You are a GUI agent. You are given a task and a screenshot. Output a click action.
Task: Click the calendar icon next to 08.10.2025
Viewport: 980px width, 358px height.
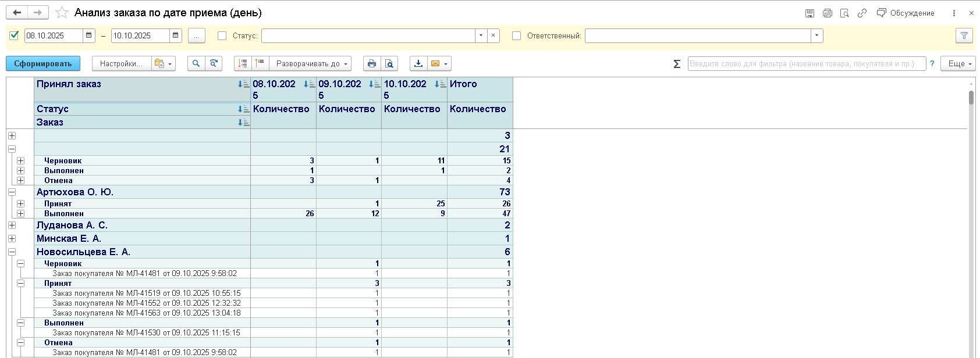[89, 35]
